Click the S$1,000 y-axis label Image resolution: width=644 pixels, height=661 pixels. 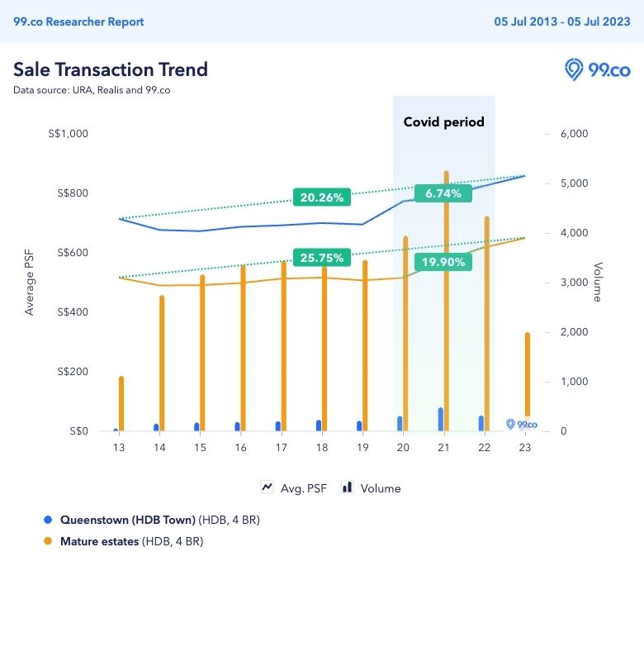[x=69, y=134]
